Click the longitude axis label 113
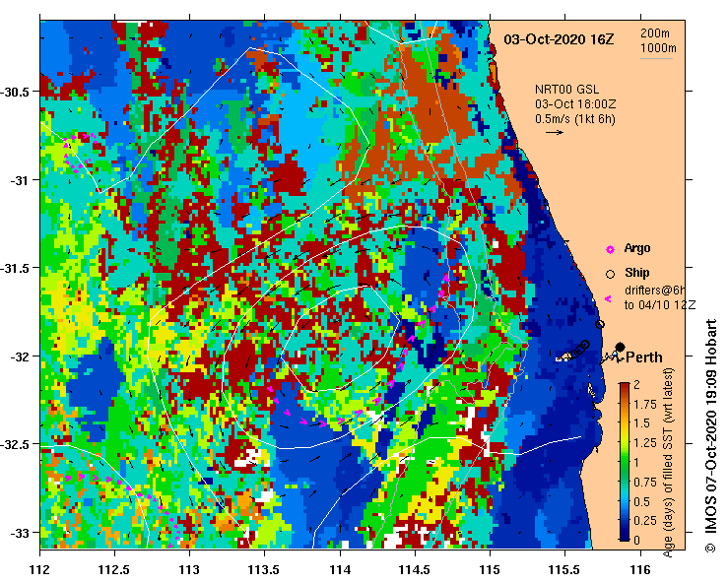 point(189,569)
